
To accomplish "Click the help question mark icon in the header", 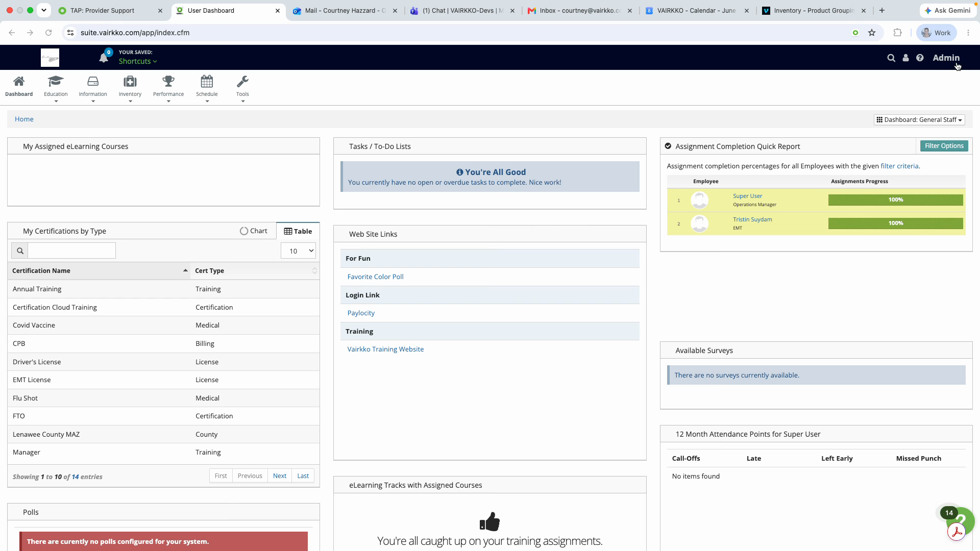I will (920, 58).
